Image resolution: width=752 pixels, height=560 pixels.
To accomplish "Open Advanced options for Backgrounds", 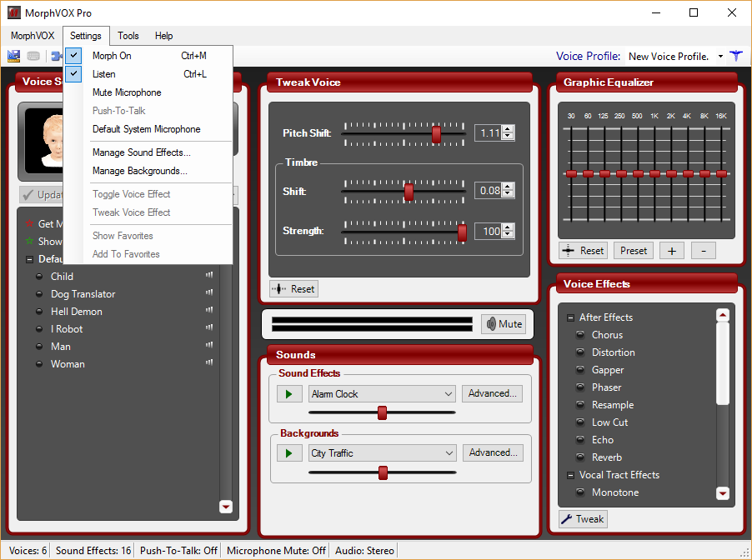I will click(x=493, y=452).
